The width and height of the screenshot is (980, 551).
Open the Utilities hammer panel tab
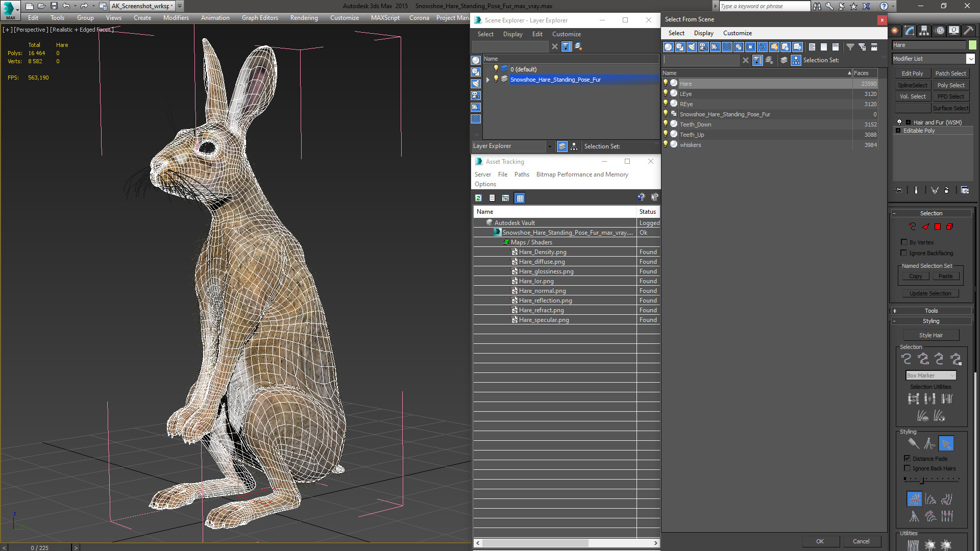click(968, 31)
